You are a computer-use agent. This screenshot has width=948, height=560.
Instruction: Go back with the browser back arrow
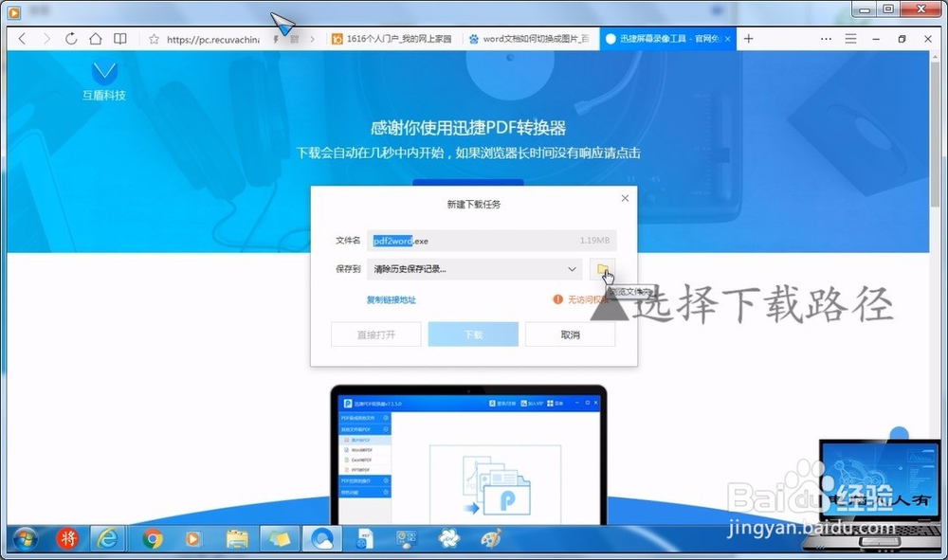[x=23, y=39]
